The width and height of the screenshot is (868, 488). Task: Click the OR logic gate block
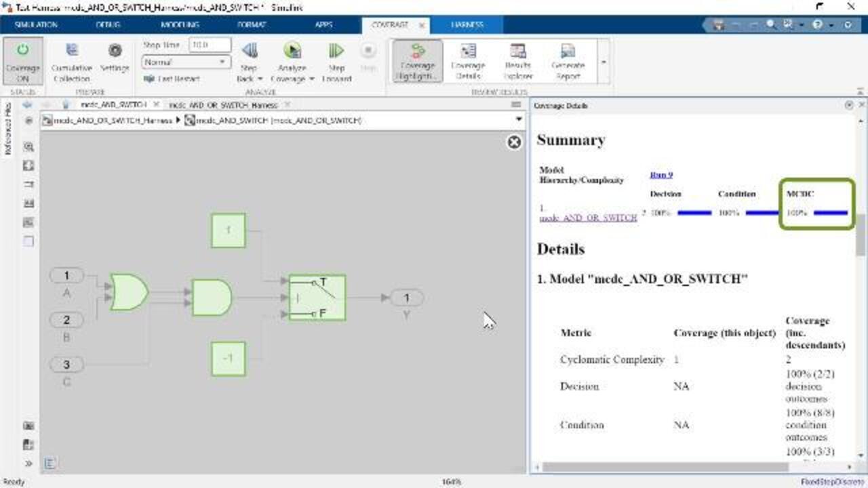(129, 292)
